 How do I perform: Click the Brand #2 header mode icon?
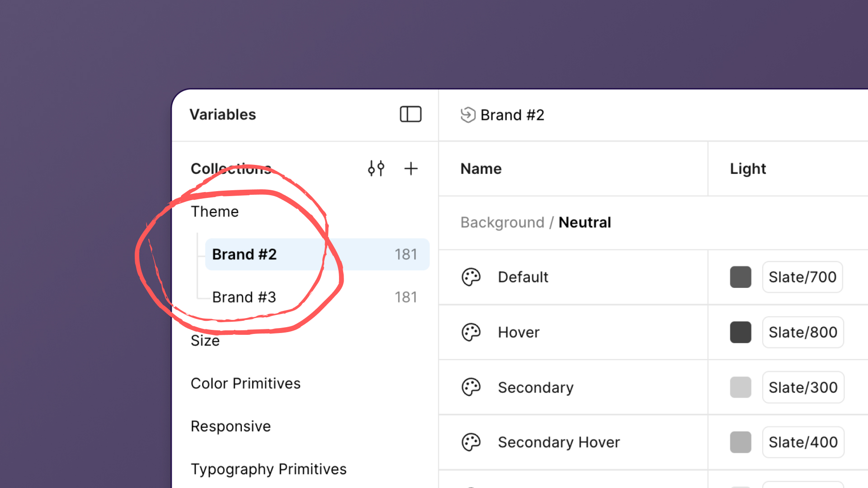tap(468, 115)
